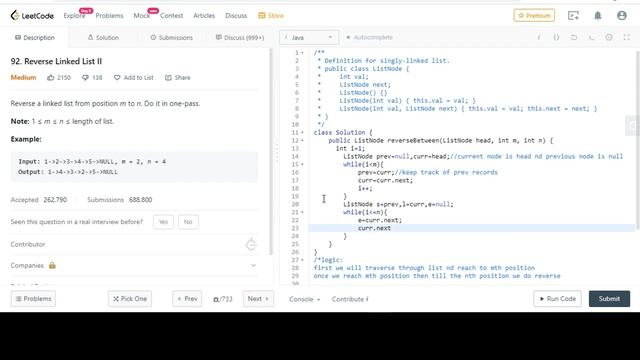The width and height of the screenshot is (640, 360).
Task: Switch to the Discuss (999+) tab
Action: click(x=240, y=38)
